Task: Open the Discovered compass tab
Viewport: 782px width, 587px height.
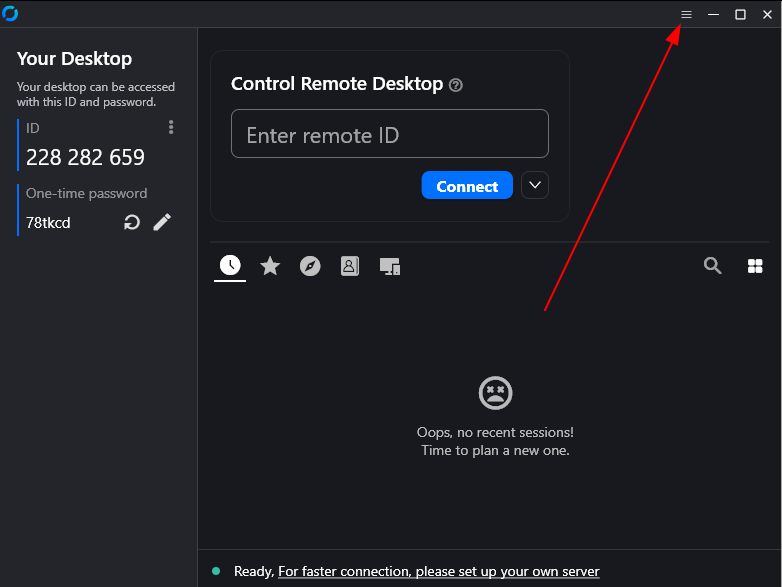Action: [310, 266]
